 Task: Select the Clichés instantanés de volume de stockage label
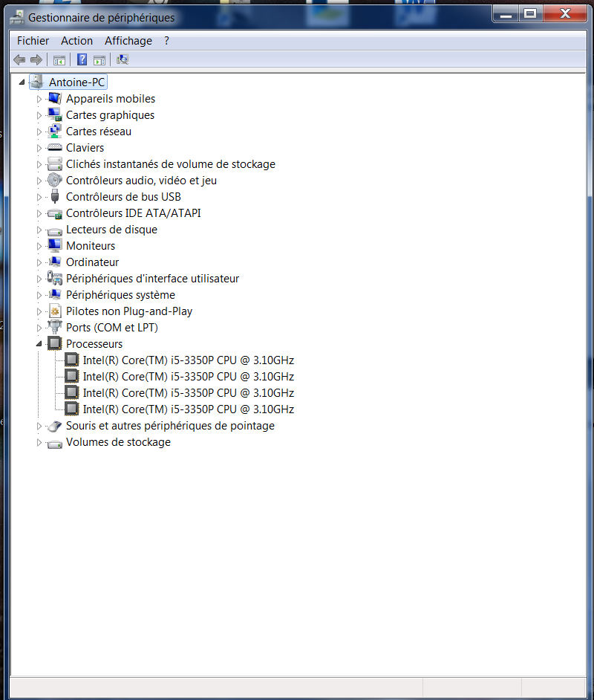[171, 163]
